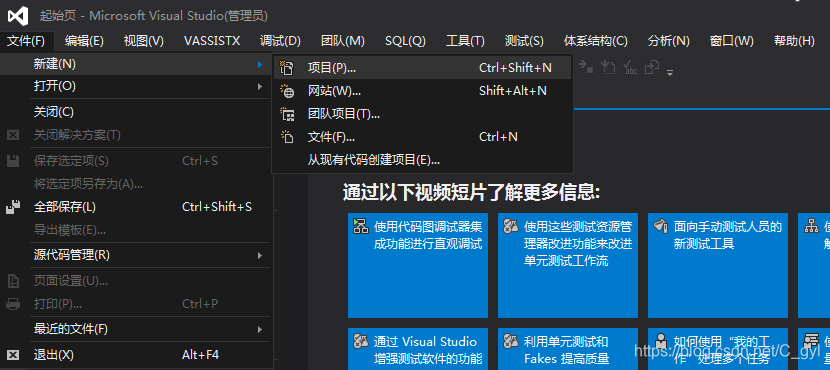Open the 测试(S) menu
The width and height of the screenshot is (830, 370).
point(524,41)
